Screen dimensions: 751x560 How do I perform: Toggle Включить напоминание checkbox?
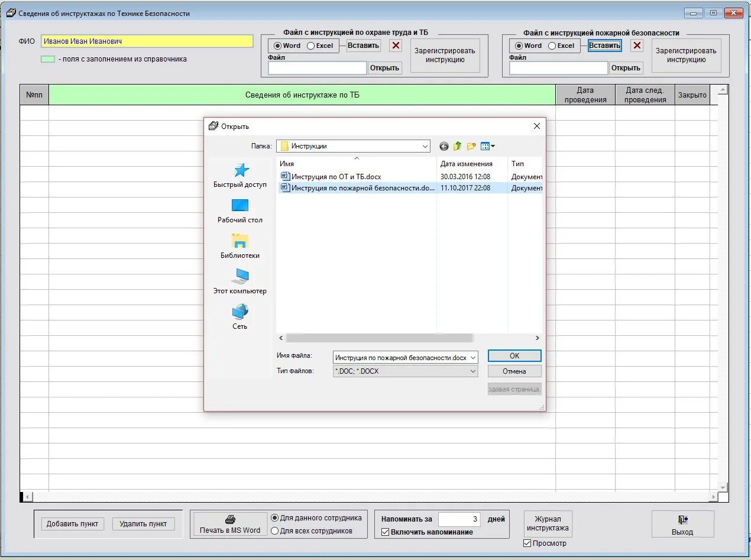point(385,532)
